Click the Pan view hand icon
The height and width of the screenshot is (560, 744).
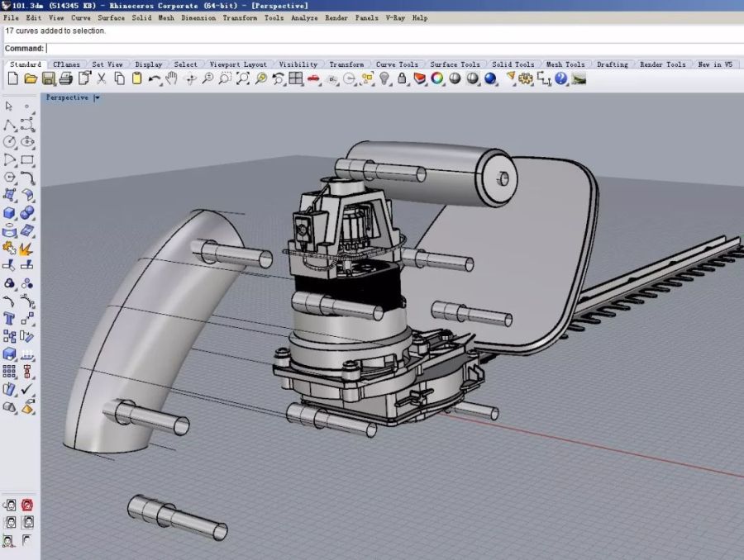click(x=172, y=78)
